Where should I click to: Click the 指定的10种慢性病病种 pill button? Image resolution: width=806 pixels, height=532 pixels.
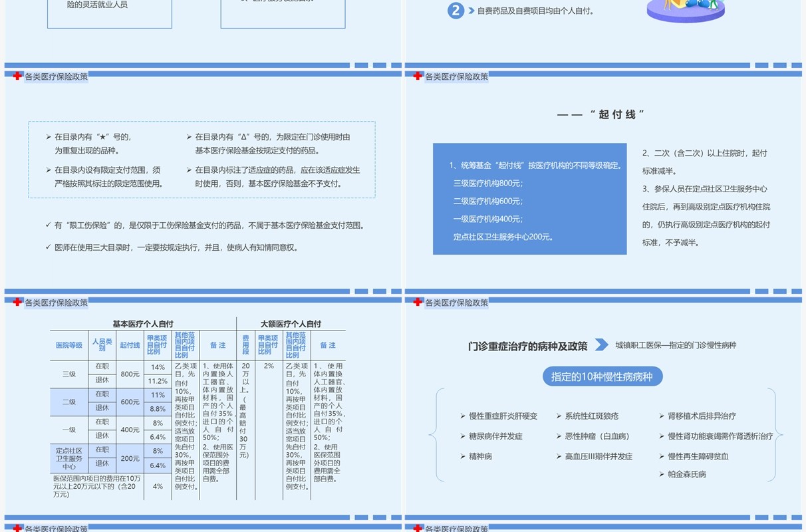click(x=603, y=377)
